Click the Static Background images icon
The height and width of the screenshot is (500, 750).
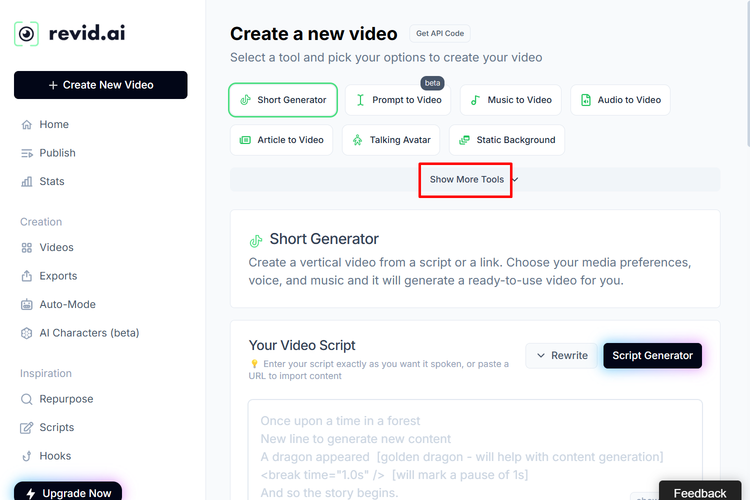pos(464,140)
